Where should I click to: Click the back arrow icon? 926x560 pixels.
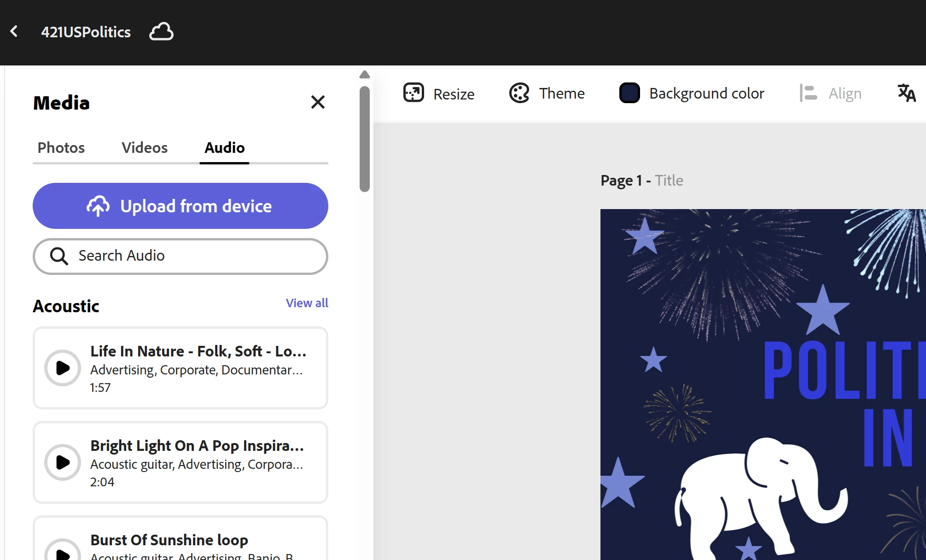pyautogui.click(x=14, y=31)
